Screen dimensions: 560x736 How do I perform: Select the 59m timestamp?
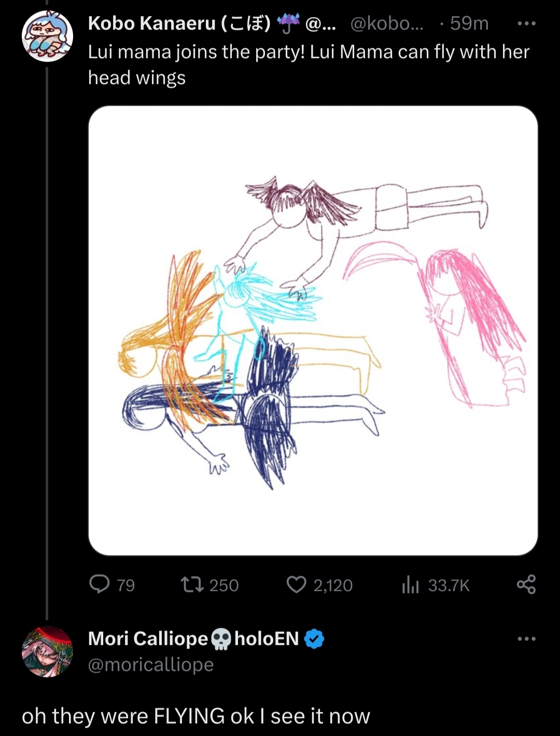point(469,23)
